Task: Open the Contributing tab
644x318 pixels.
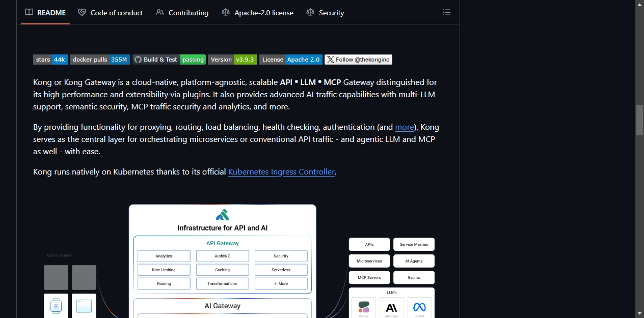Action: coord(182,12)
